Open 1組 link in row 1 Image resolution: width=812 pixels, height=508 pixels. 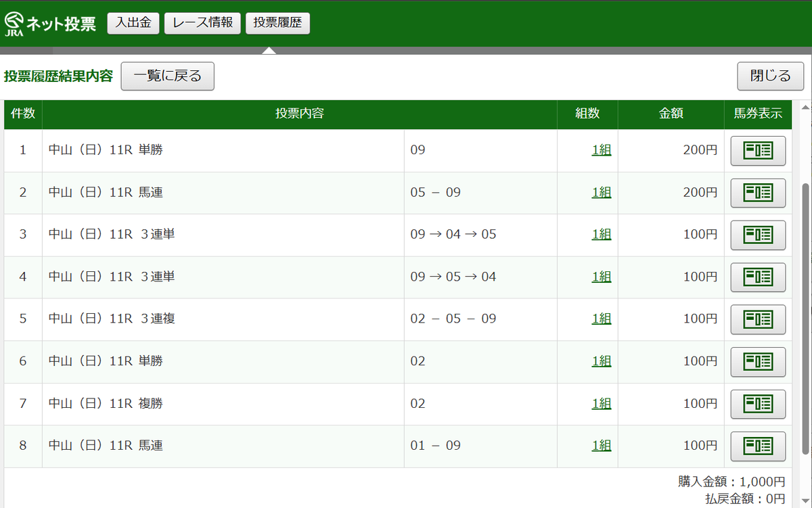click(x=601, y=150)
